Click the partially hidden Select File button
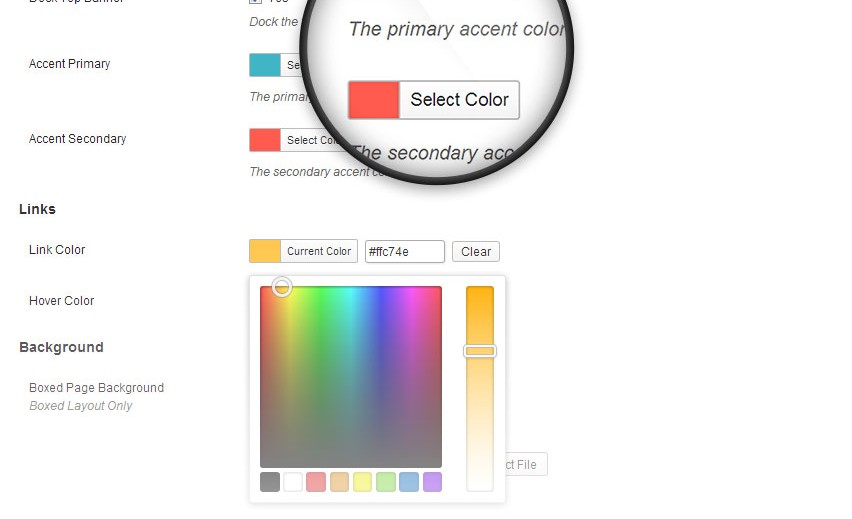The height and width of the screenshot is (519, 852). point(526,464)
